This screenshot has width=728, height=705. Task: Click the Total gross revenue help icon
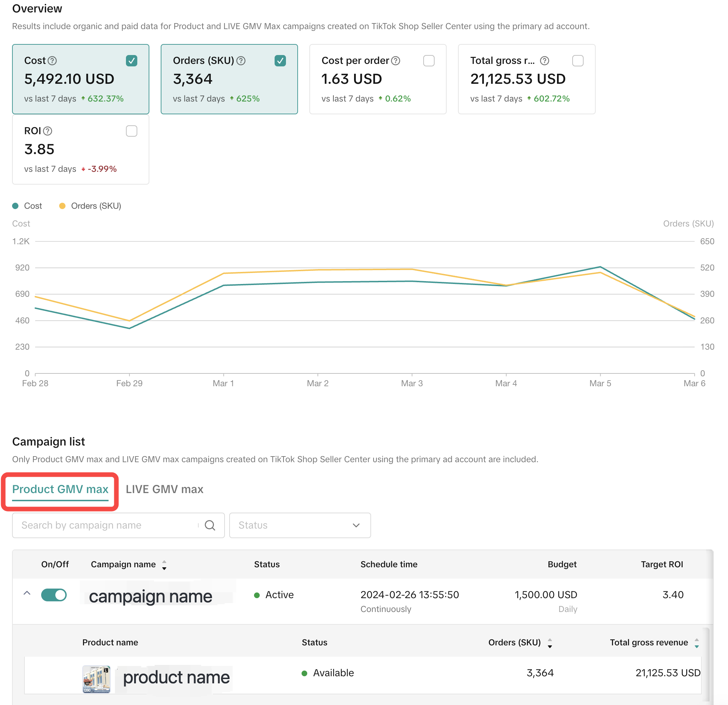pos(545,61)
